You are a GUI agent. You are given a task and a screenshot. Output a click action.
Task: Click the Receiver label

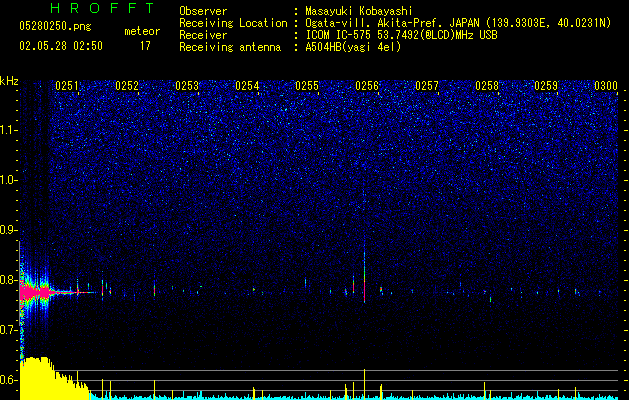coord(203,35)
